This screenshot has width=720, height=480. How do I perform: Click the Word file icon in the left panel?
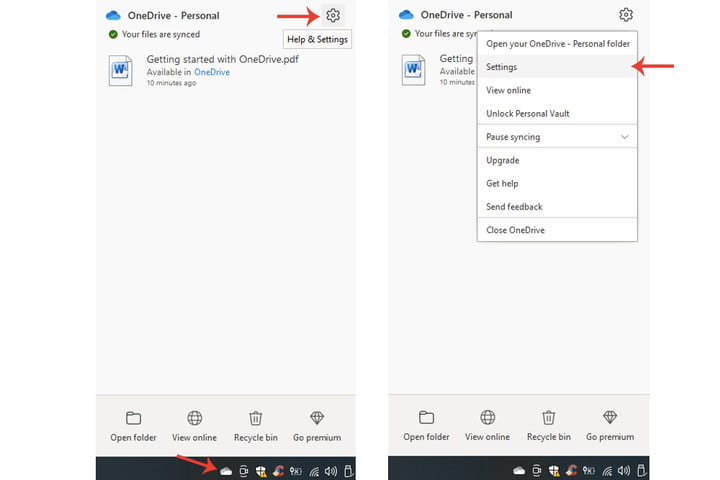121,69
